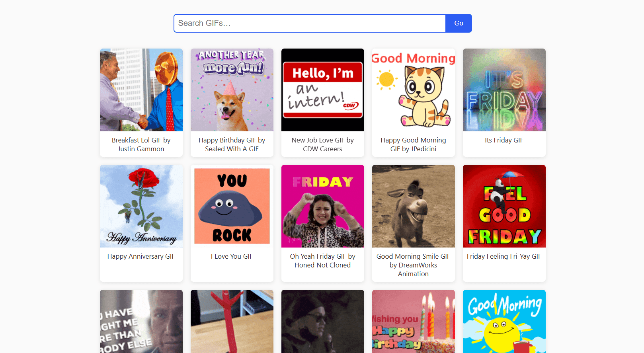Open the Feel Good Friday panda GIF

coord(504,206)
